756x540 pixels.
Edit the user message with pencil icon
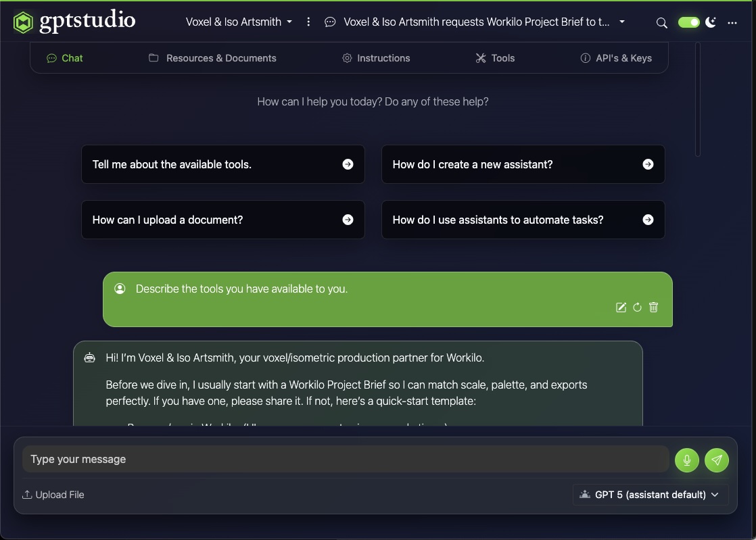pyautogui.click(x=621, y=308)
